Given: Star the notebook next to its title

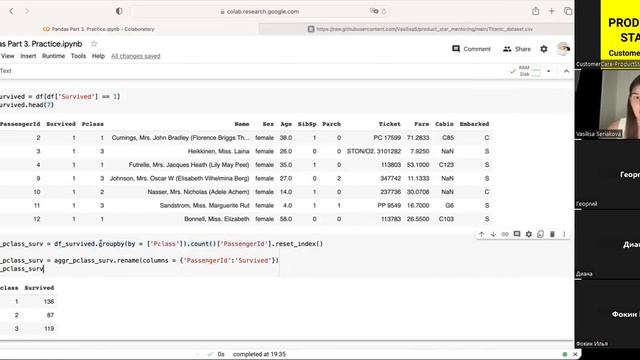Looking at the screenshot, I should [94, 44].
